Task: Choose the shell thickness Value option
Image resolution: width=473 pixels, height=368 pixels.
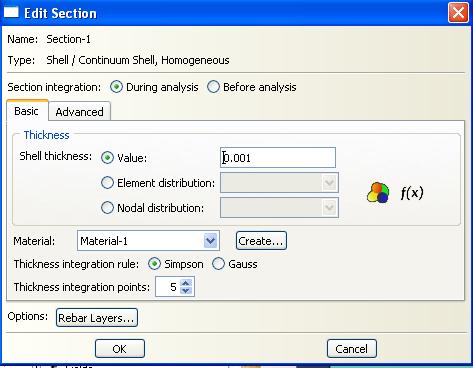Action: [x=107, y=157]
